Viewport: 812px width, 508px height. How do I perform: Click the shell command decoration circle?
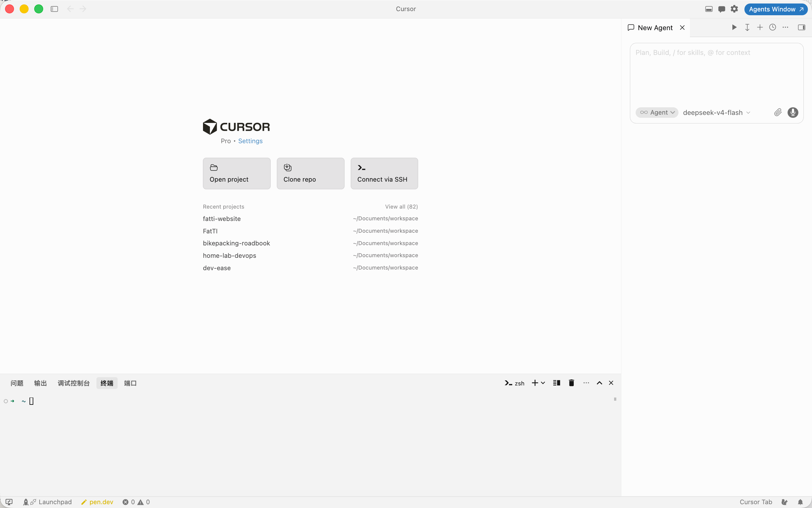pos(6,401)
